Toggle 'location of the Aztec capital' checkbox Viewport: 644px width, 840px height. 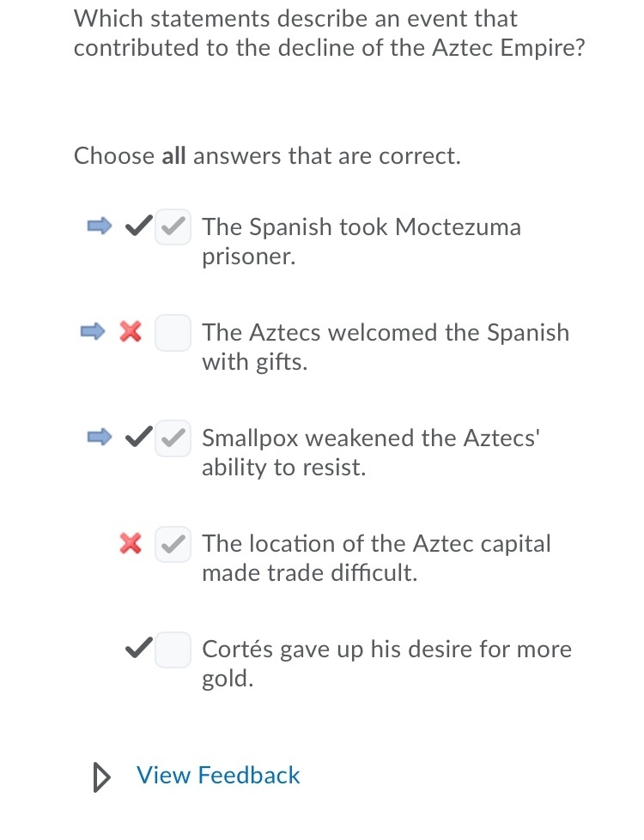[173, 544]
